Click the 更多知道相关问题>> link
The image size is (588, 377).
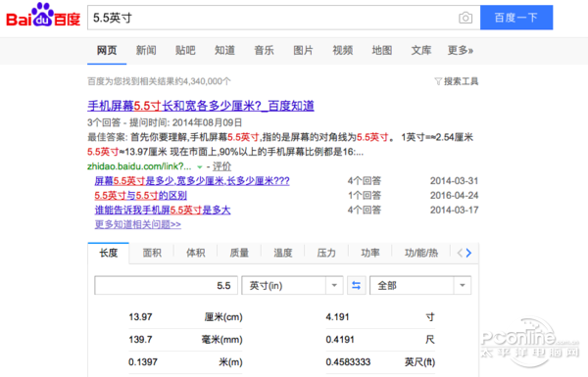pos(137,224)
